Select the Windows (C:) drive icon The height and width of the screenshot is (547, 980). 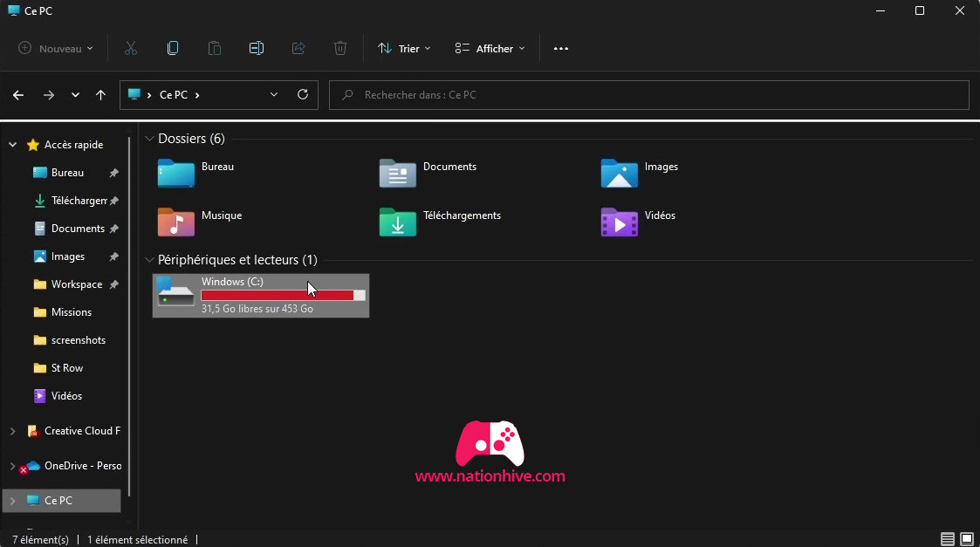point(175,292)
